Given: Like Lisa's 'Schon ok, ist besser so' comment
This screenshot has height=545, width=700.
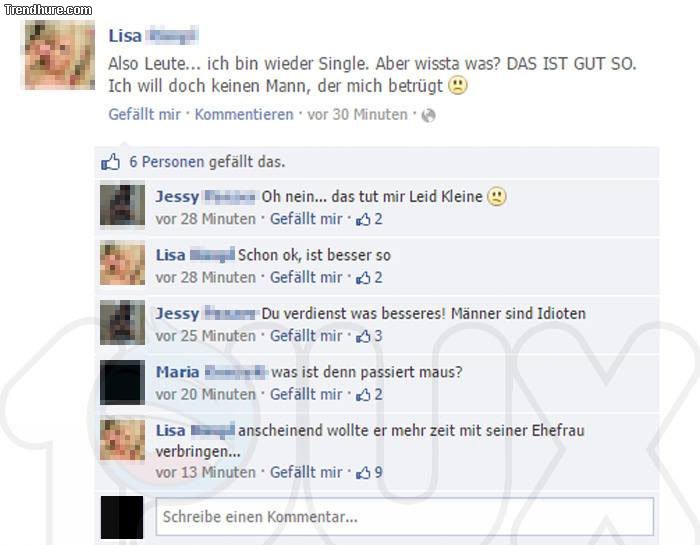Looking at the screenshot, I should click(306, 277).
